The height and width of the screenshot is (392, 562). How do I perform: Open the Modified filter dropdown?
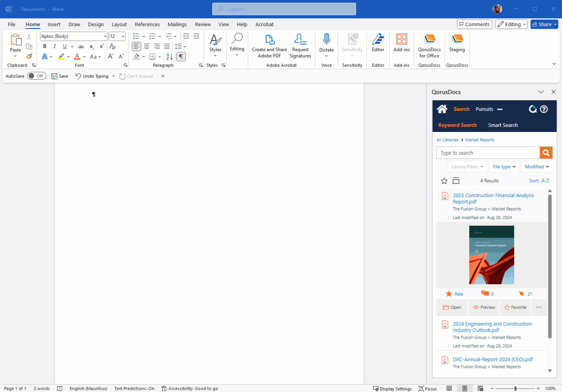point(537,167)
